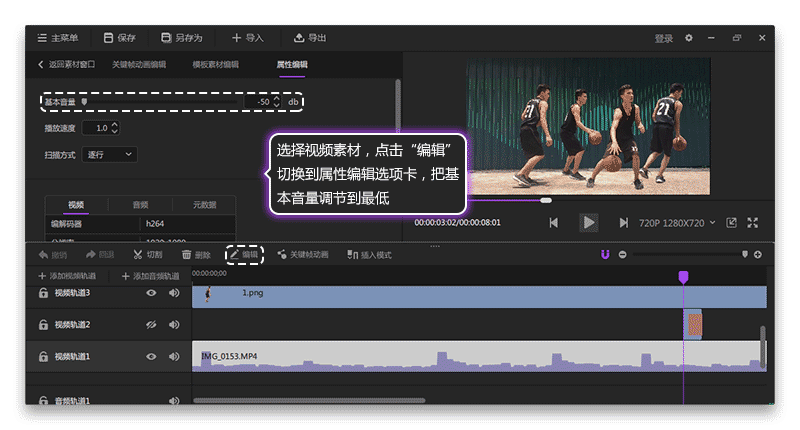Click the fullscreen preview icon
Image resolution: width=800 pixels, height=430 pixels.
[753, 223]
